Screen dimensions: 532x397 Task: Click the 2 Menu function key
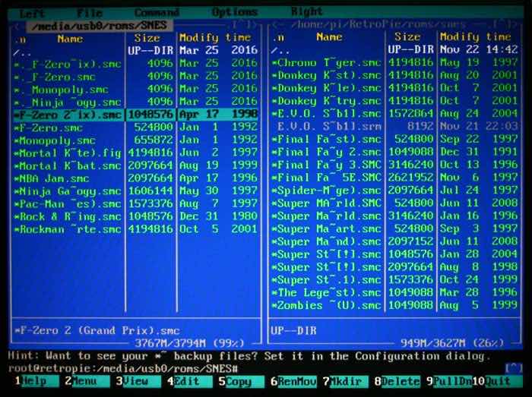(x=87, y=381)
